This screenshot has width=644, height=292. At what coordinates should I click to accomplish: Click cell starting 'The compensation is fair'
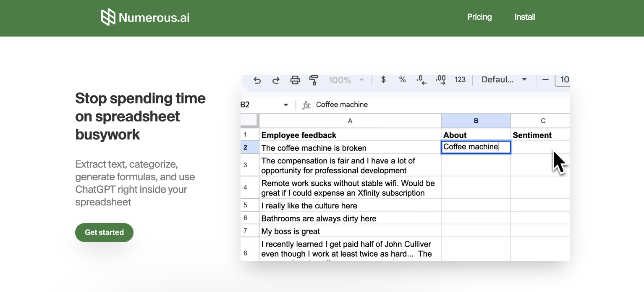pos(350,165)
